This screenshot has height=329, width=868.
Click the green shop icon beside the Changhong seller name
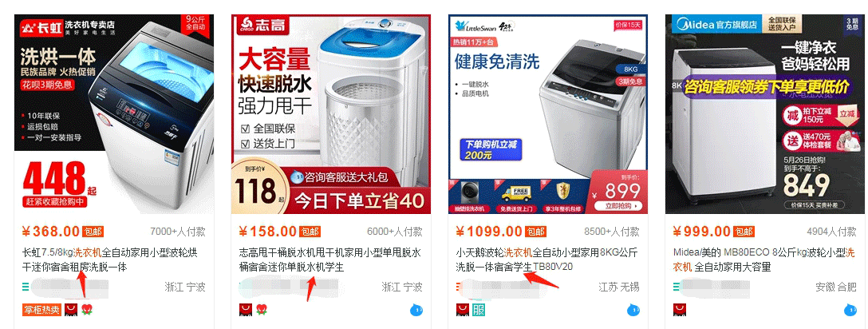click(x=26, y=287)
